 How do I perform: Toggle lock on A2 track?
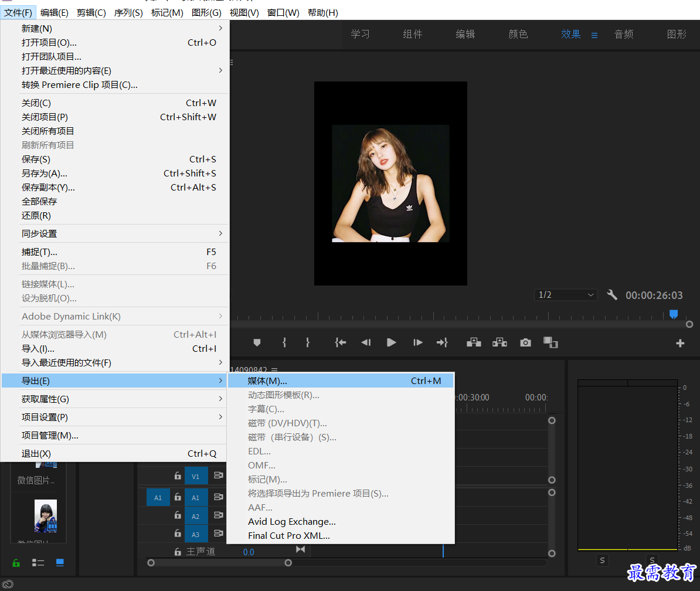tap(178, 515)
